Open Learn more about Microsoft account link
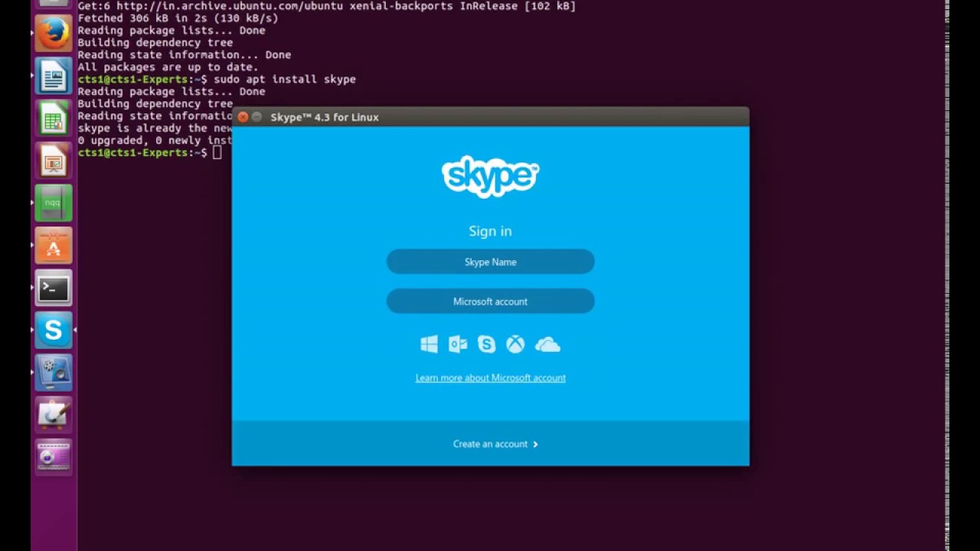This screenshot has height=551, width=980. click(x=491, y=378)
